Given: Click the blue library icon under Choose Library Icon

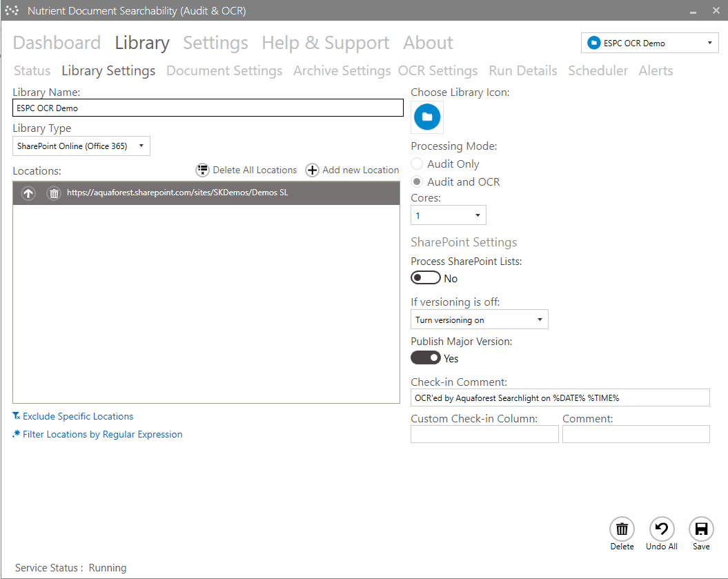Looking at the screenshot, I should [x=426, y=117].
